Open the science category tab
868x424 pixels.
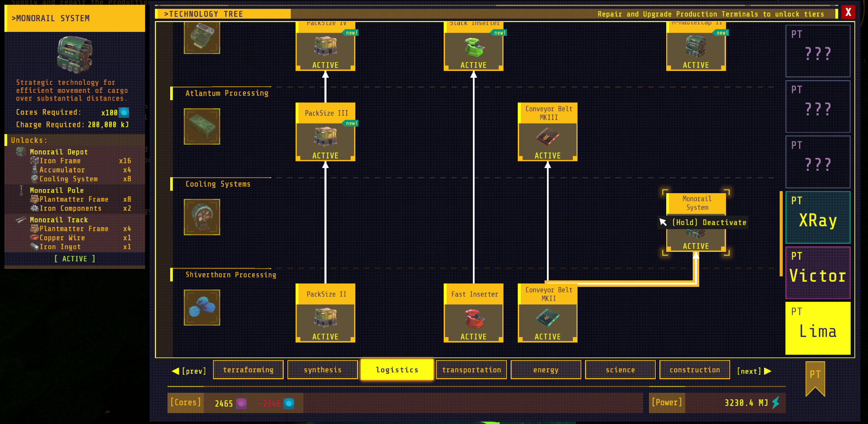[x=620, y=369]
